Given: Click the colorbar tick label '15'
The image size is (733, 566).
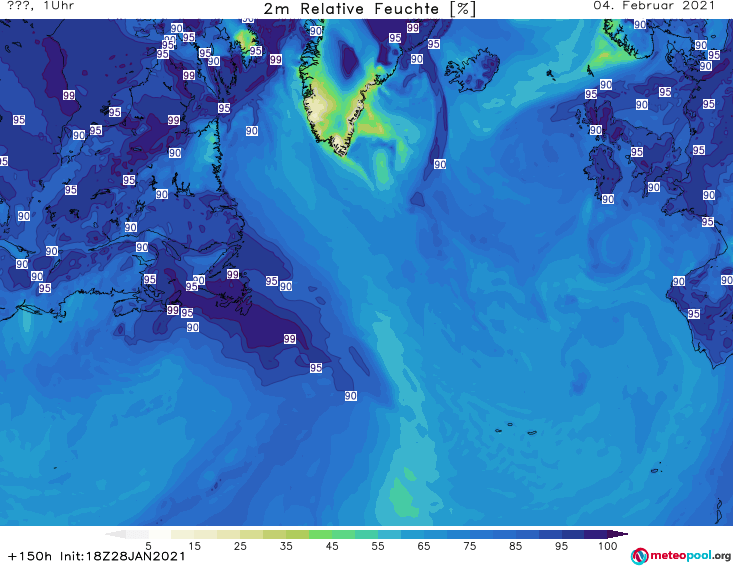Looking at the screenshot, I should [194, 546].
